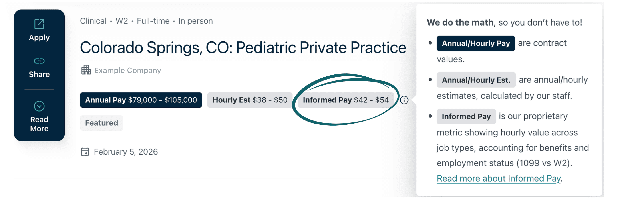Open the Example Company name

coord(127,71)
